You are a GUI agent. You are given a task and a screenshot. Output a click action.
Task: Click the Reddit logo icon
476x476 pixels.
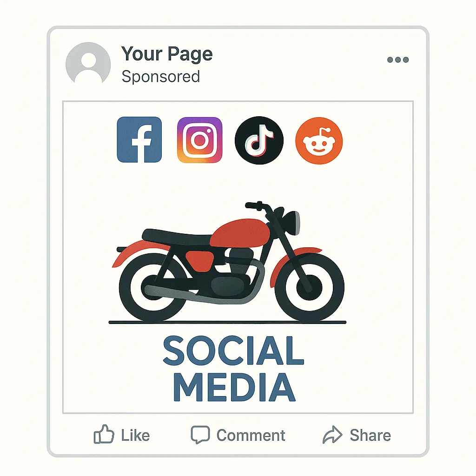point(319,140)
